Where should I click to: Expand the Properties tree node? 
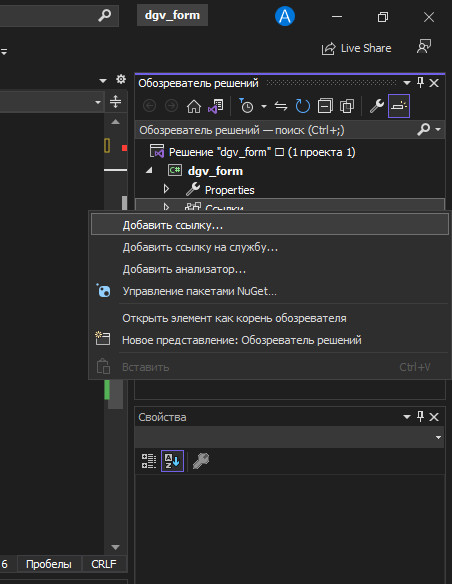pyautogui.click(x=166, y=189)
